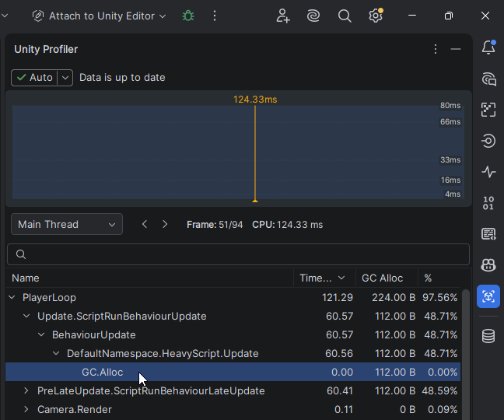This screenshot has width=504, height=420.
Task: Open the Auto mode dropdown arrow
Action: pyautogui.click(x=65, y=78)
